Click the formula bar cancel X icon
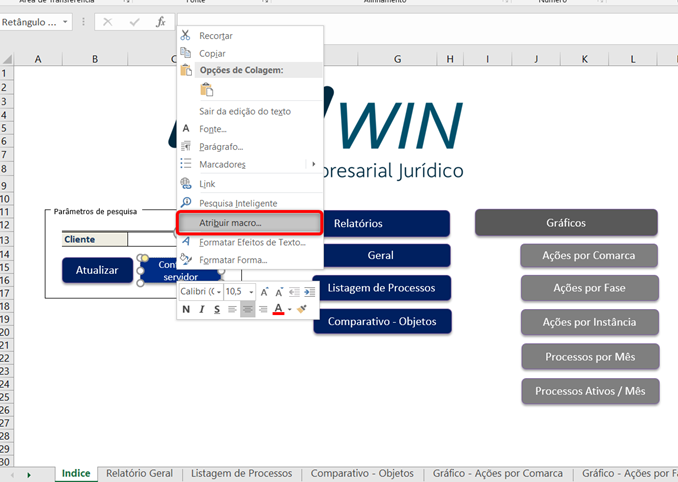This screenshot has height=482, width=678. point(108,22)
